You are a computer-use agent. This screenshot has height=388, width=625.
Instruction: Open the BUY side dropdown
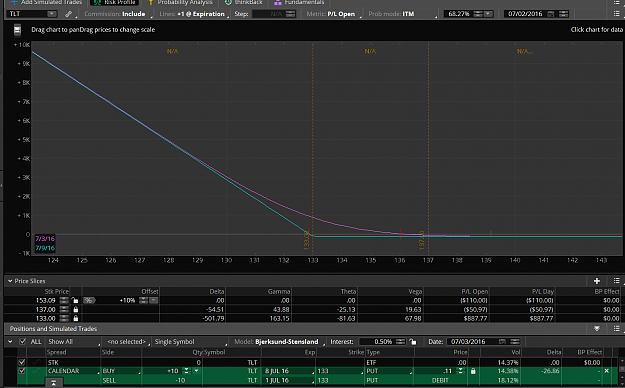121,371
